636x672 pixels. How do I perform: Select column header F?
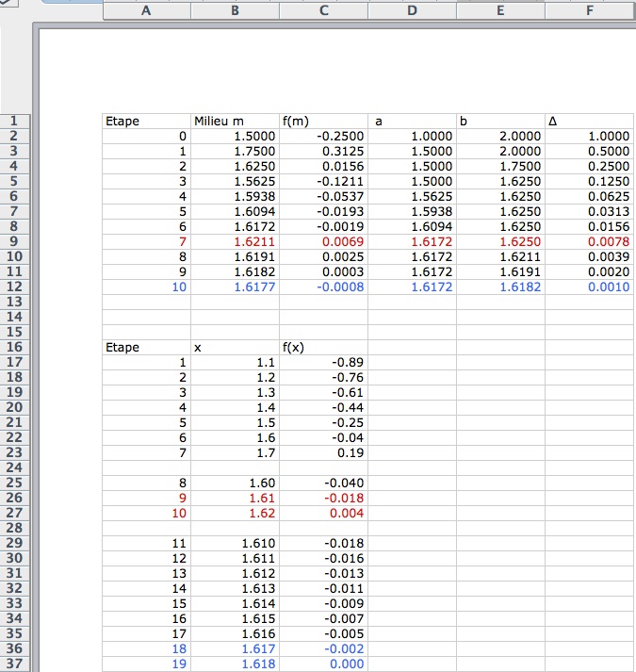tap(589, 11)
